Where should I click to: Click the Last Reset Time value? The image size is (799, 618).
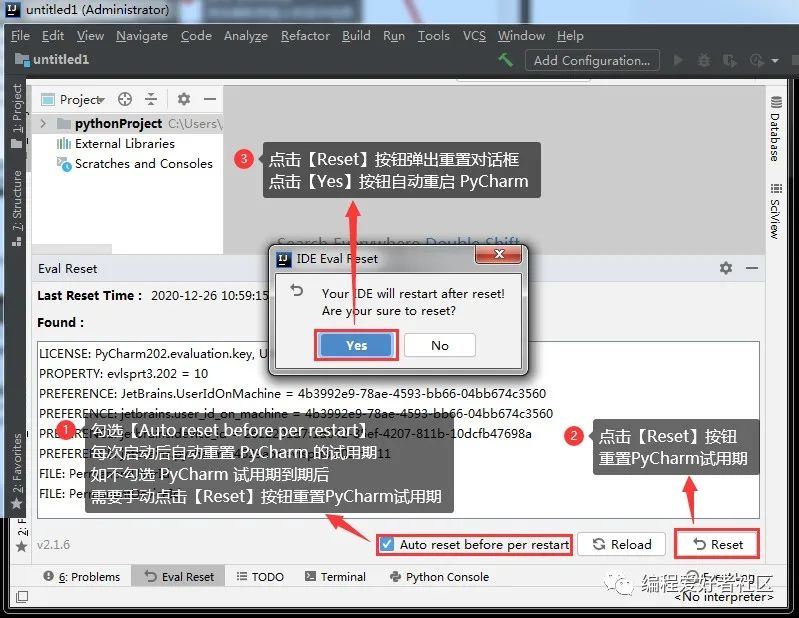coord(209,295)
